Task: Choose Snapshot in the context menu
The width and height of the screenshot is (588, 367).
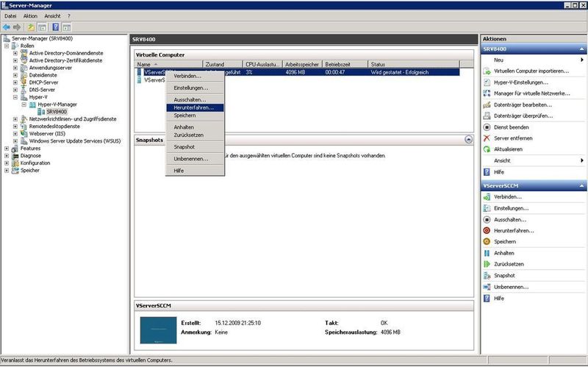Action: click(x=195, y=147)
